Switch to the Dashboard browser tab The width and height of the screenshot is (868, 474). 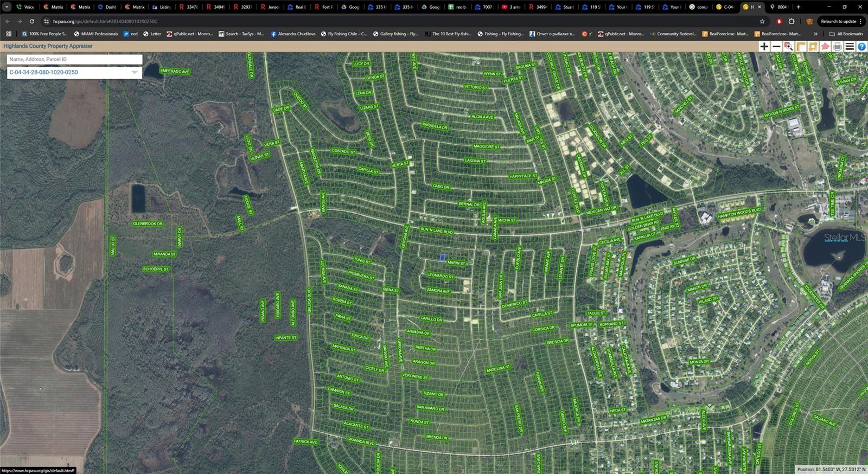click(x=107, y=7)
